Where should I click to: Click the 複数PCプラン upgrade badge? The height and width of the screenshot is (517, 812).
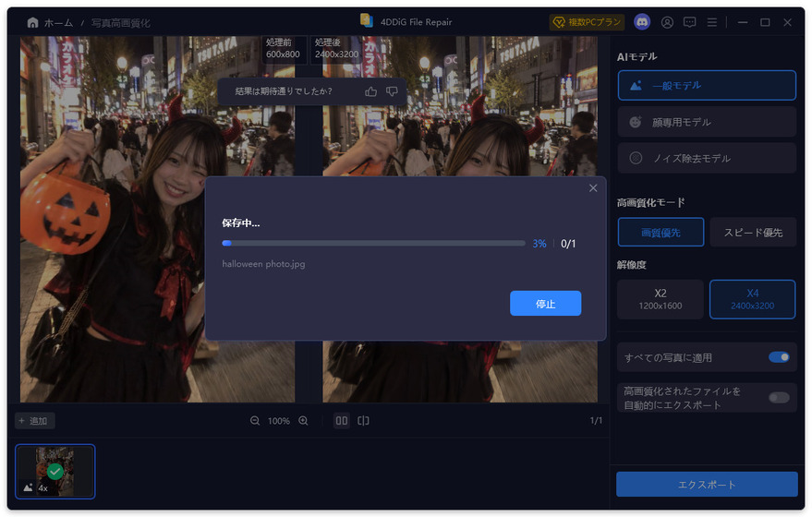point(587,22)
